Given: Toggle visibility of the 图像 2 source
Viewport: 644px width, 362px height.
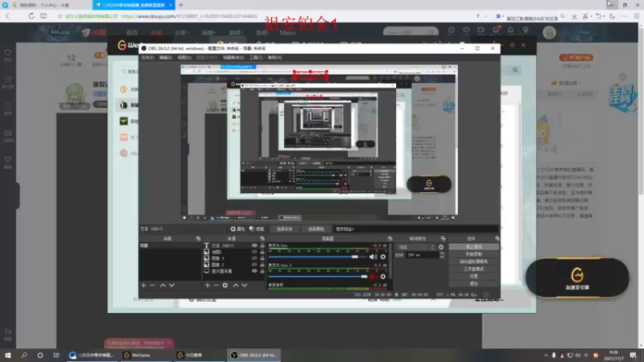Looking at the screenshot, I should [254, 265].
